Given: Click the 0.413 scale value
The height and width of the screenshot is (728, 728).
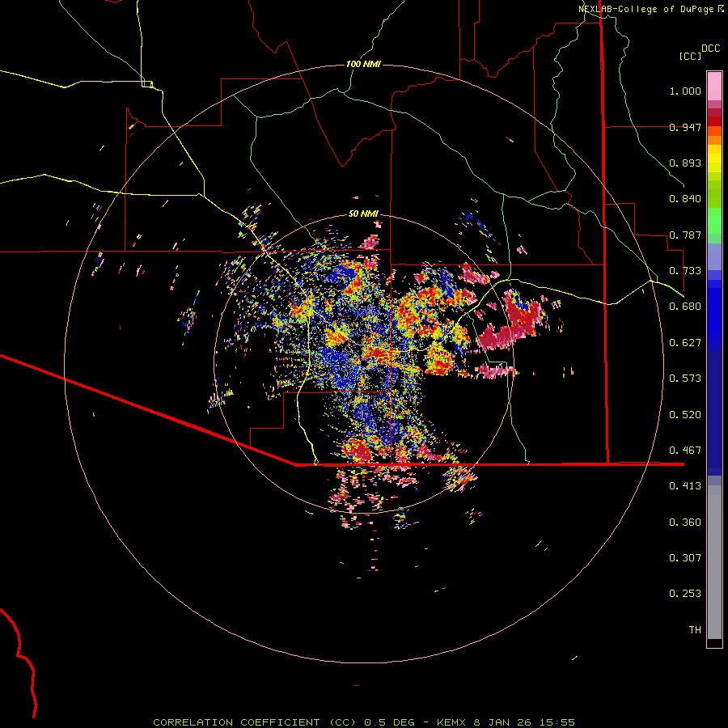Looking at the screenshot, I should [x=685, y=486].
